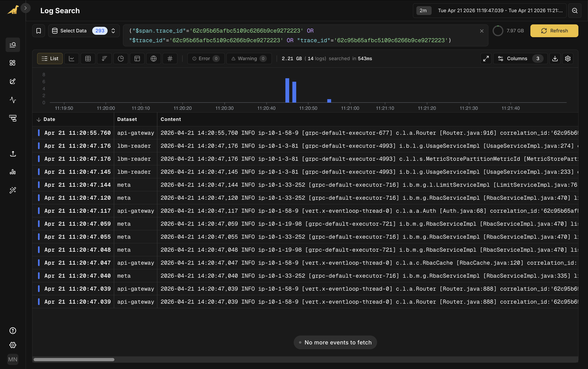Open the Select Data dropdown

pyautogui.click(x=84, y=31)
